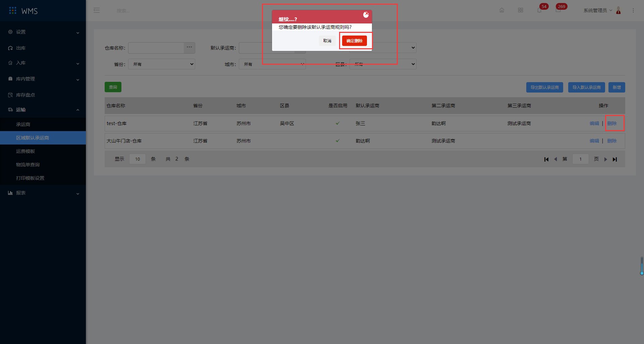This screenshot has height=344, width=644.
Task: Expand the 库内管理 sidebar menu
Action: pyautogui.click(x=43, y=79)
